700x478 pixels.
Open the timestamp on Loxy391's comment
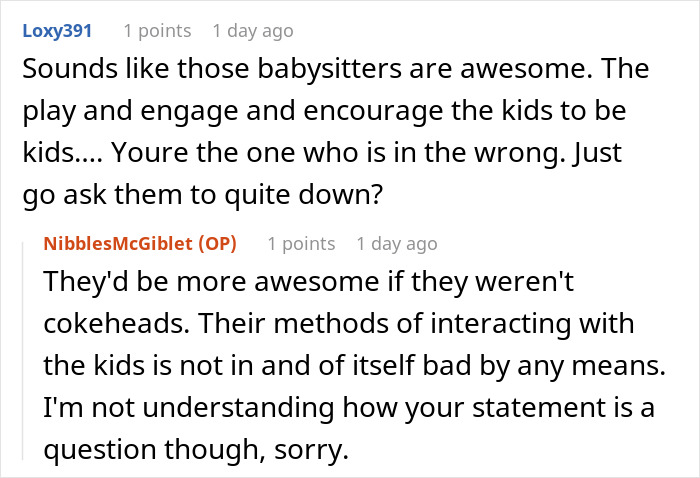click(x=252, y=31)
